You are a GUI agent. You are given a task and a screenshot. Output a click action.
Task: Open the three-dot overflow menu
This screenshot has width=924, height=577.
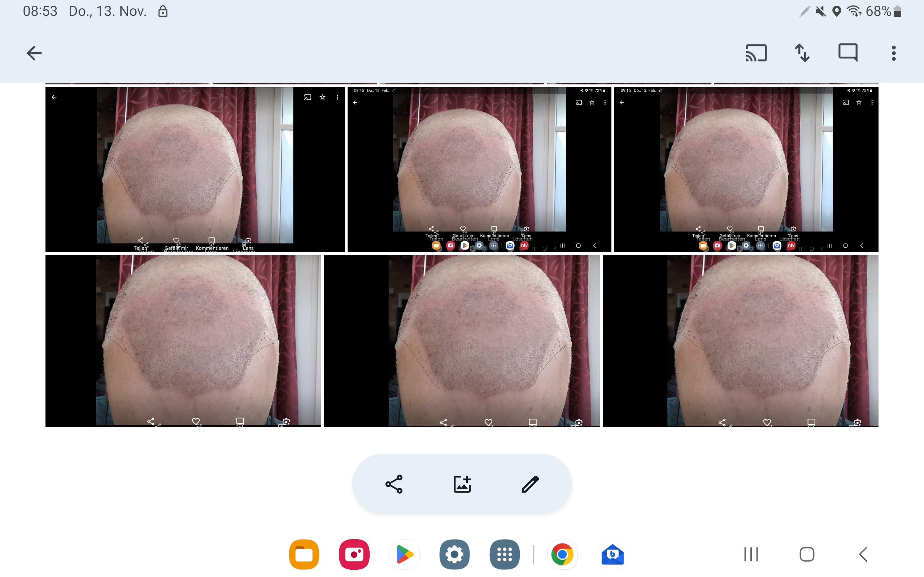pos(893,53)
